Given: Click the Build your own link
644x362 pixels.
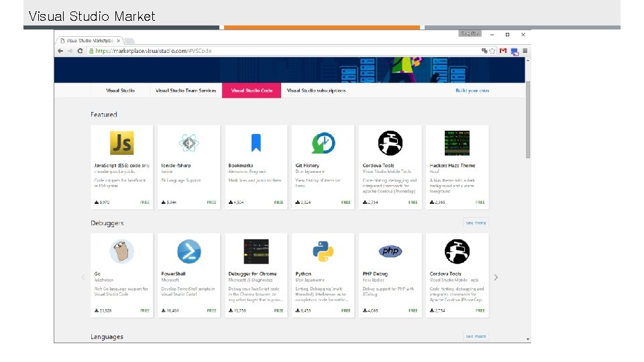Looking at the screenshot, I should pyautogui.click(x=472, y=90).
